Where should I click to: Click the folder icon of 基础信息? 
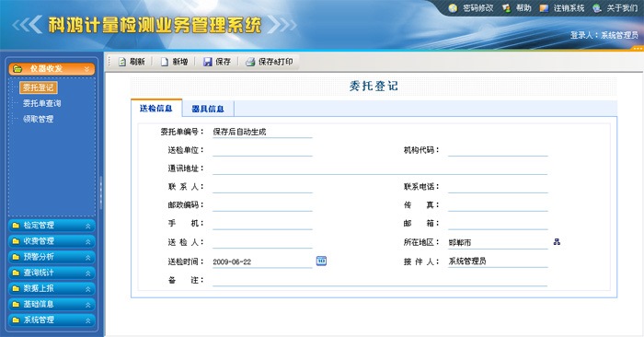click(16, 304)
